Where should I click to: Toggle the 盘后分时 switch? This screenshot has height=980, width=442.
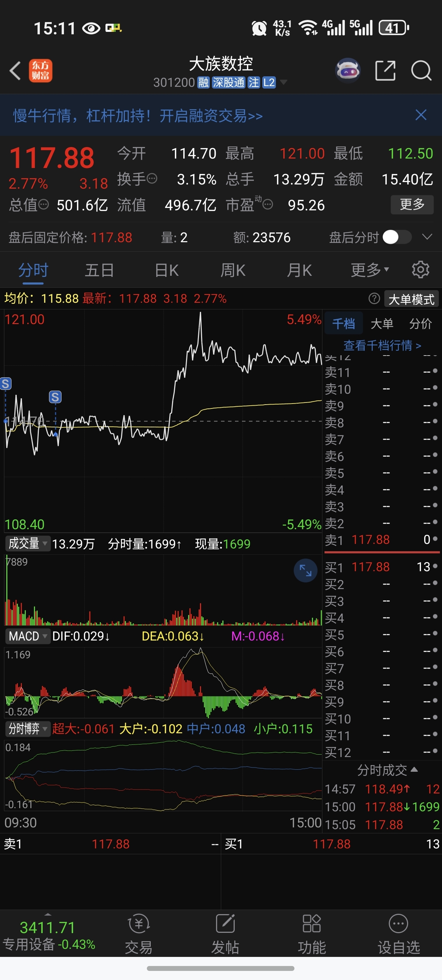[397, 237]
